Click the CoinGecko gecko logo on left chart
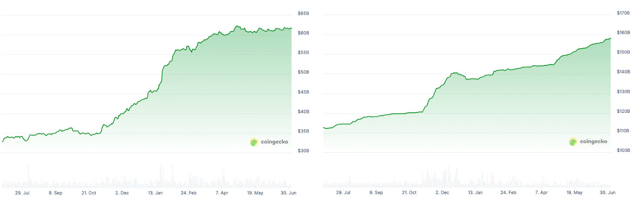Screen dimensions: 644x201 254,142
